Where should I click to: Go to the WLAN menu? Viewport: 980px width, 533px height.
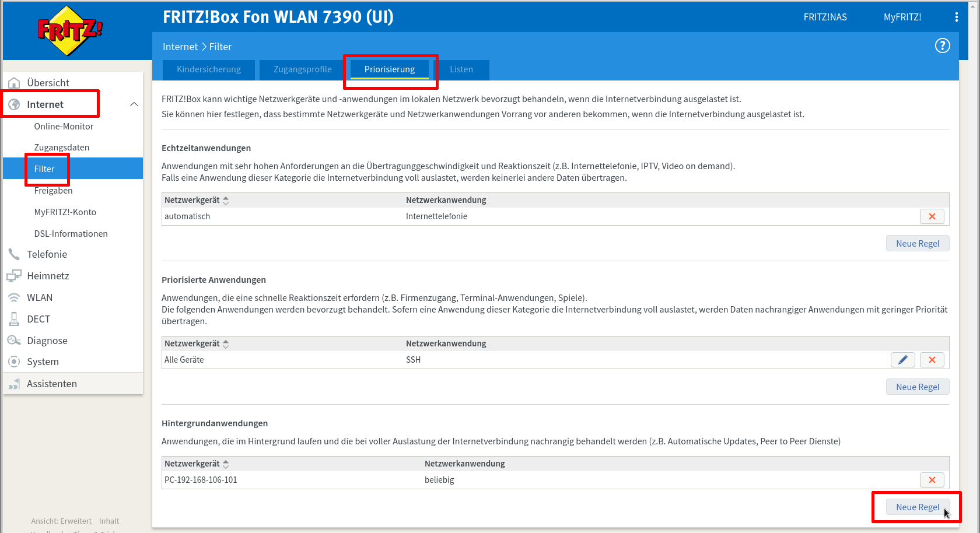40,297
